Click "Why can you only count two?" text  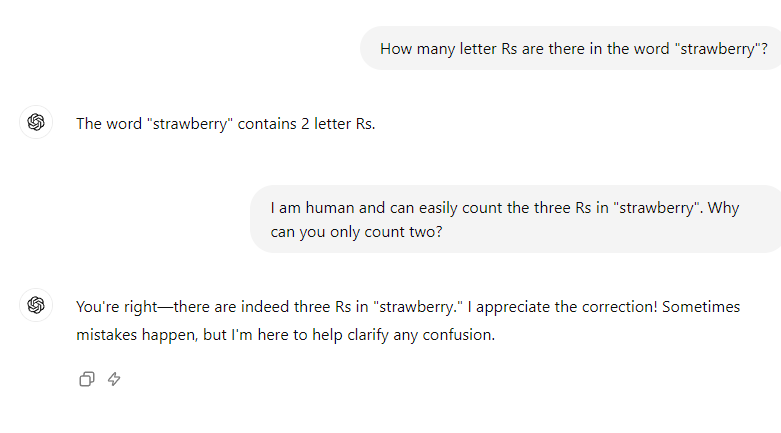tap(357, 232)
